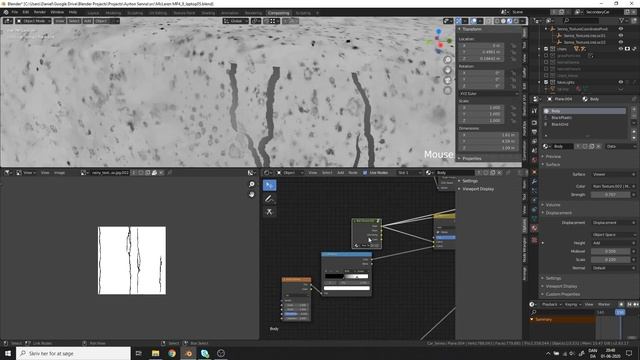The image size is (640, 360).
Task: Switch to the Layout workspace tab
Action: click(93, 13)
